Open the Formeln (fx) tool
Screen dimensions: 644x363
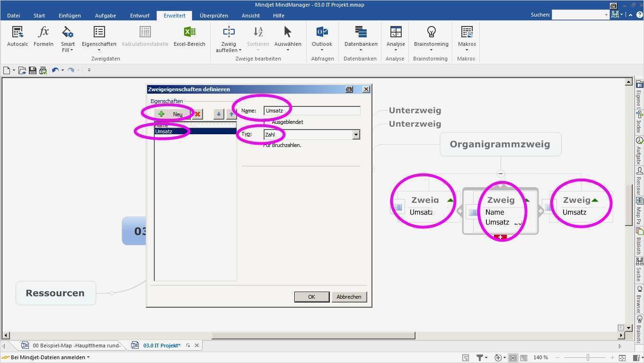(44, 36)
